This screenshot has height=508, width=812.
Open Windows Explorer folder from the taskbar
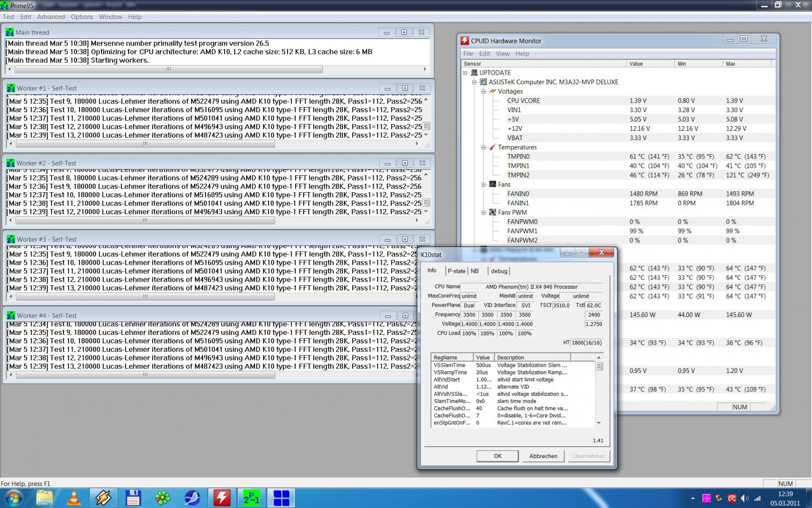pos(45,498)
